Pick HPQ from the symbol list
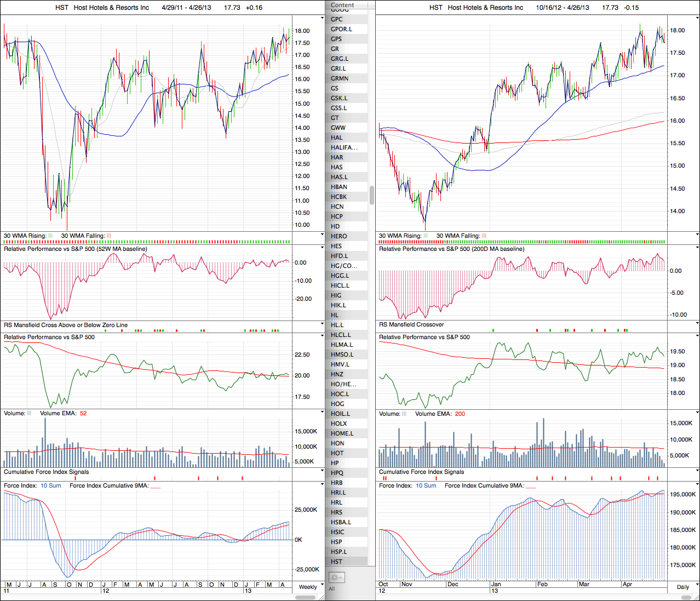The image size is (700, 601). pyautogui.click(x=337, y=473)
